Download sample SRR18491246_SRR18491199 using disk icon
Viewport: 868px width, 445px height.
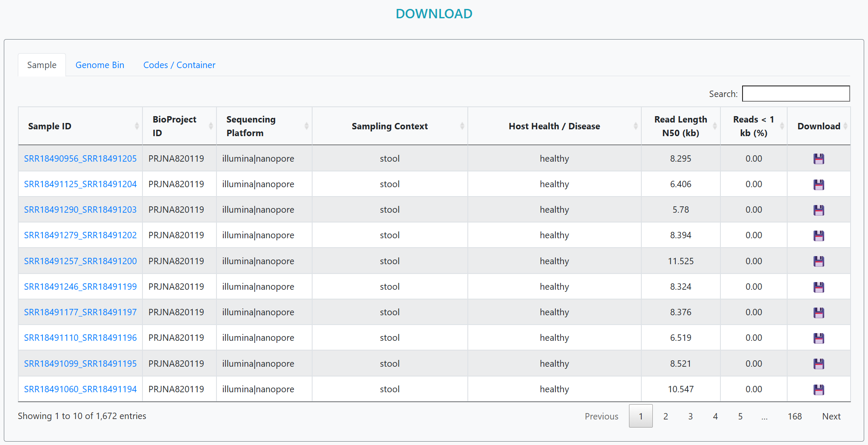pyautogui.click(x=818, y=287)
